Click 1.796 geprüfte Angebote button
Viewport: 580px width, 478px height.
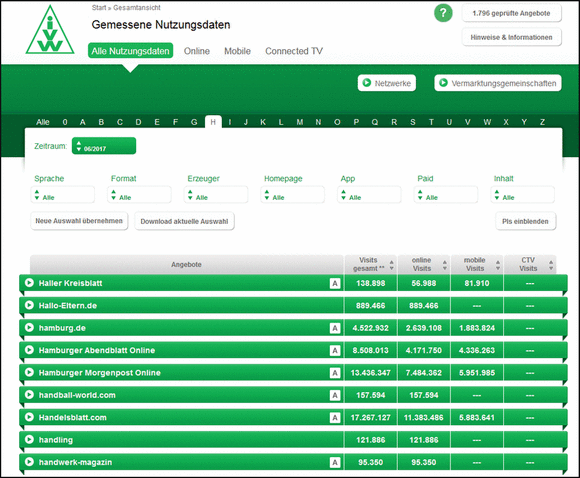click(x=512, y=13)
